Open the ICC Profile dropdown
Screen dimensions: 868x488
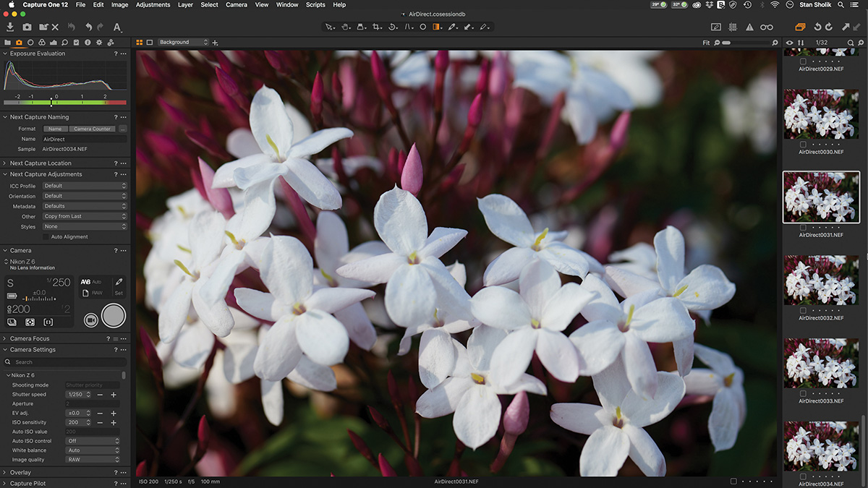coord(85,186)
